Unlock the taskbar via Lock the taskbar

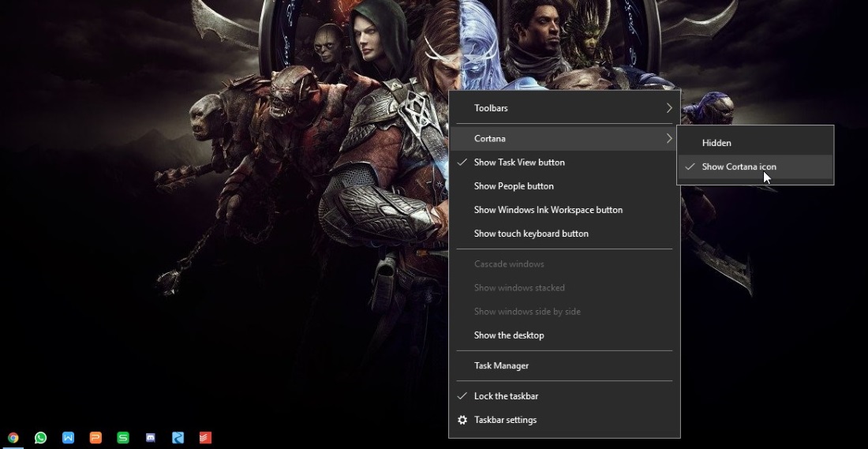[x=564, y=396]
